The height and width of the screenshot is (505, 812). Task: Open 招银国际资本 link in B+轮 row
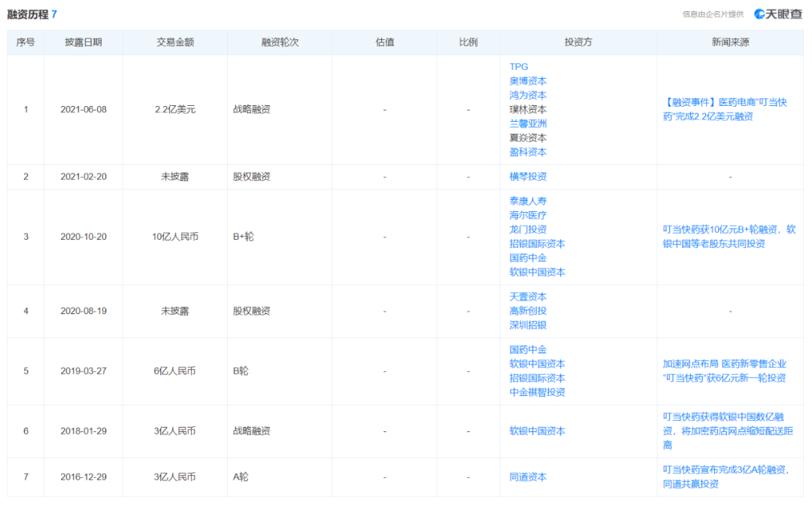[x=537, y=243]
